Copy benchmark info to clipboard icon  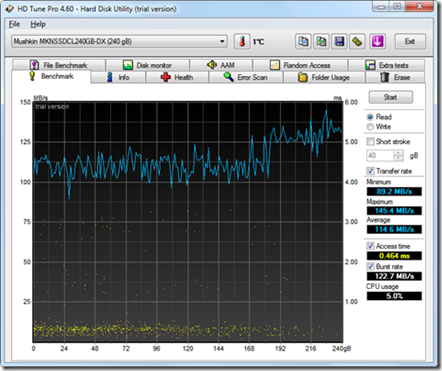[x=303, y=42]
